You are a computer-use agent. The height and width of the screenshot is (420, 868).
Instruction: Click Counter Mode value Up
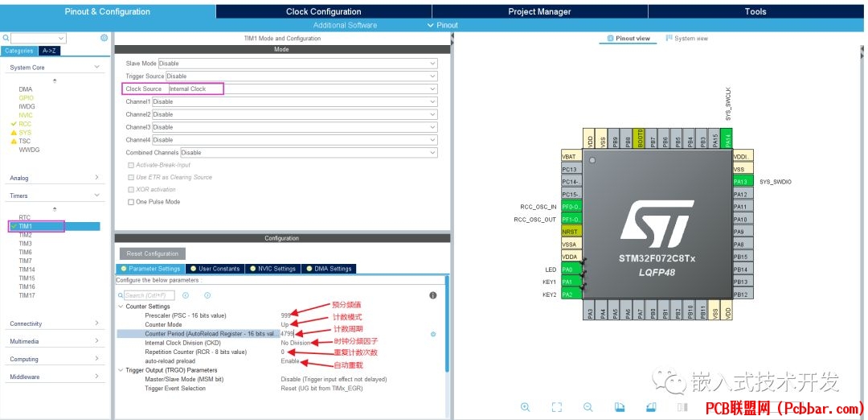pyautogui.click(x=285, y=325)
